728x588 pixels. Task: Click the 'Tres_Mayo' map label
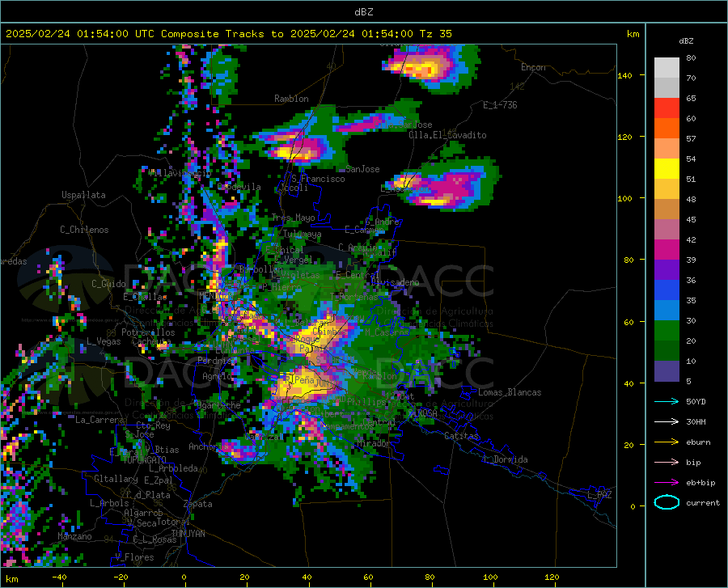pyautogui.click(x=293, y=218)
